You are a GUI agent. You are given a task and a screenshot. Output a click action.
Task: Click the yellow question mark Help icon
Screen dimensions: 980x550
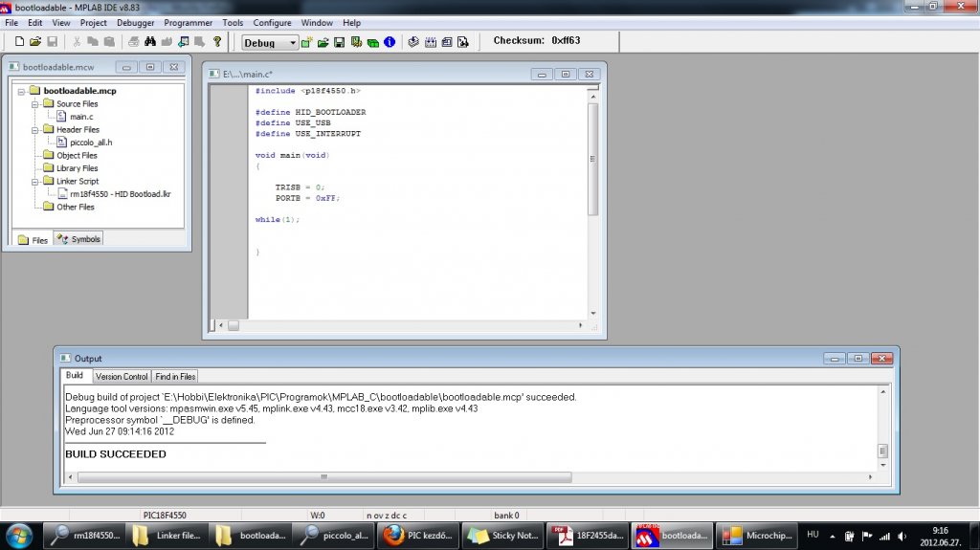[217, 42]
